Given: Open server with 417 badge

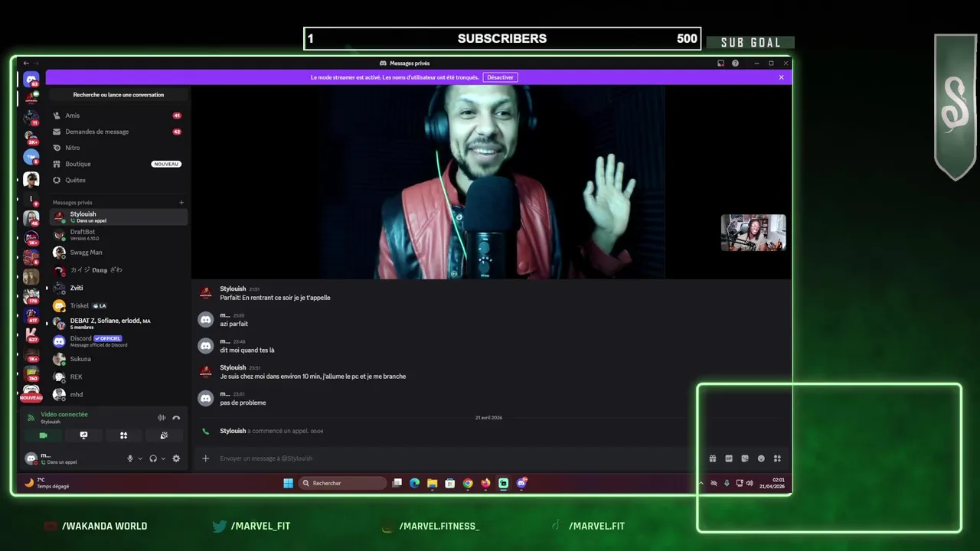Looking at the screenshot, I should pyautogui.click(x=31, y=315).
